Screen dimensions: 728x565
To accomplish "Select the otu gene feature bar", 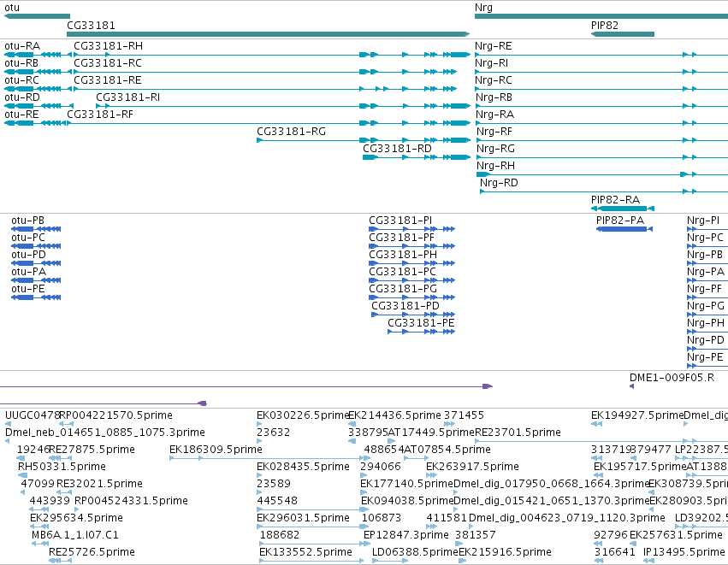I will point(37,17).
